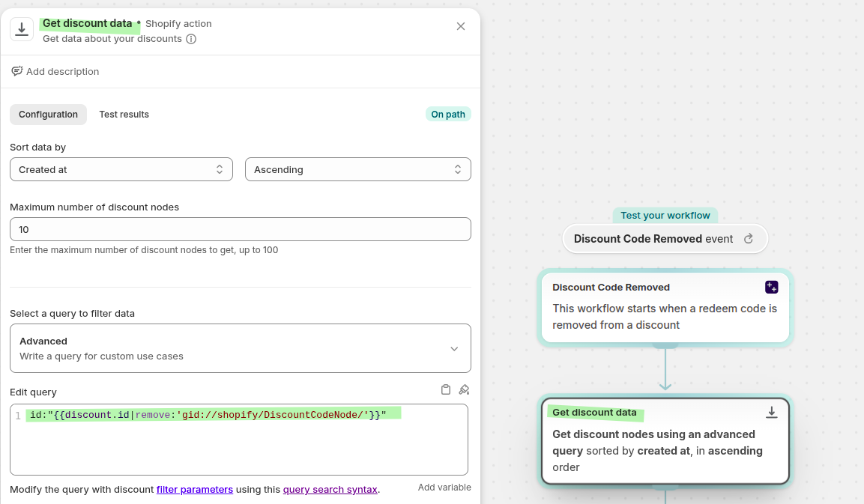This screenshot has height=504, width=864.
Task: Click the Test your workflow label
Action: (x=665, y=216)
